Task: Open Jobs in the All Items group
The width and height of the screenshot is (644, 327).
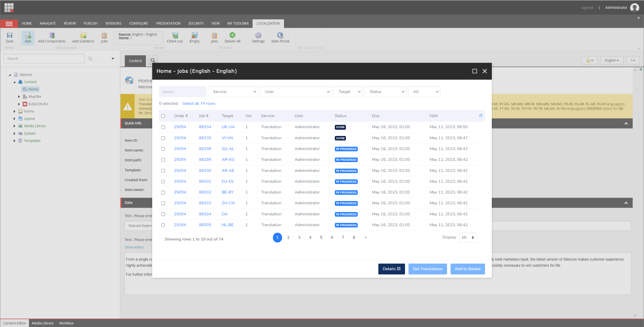Action: pyautogui.click(x=214, y=35)
